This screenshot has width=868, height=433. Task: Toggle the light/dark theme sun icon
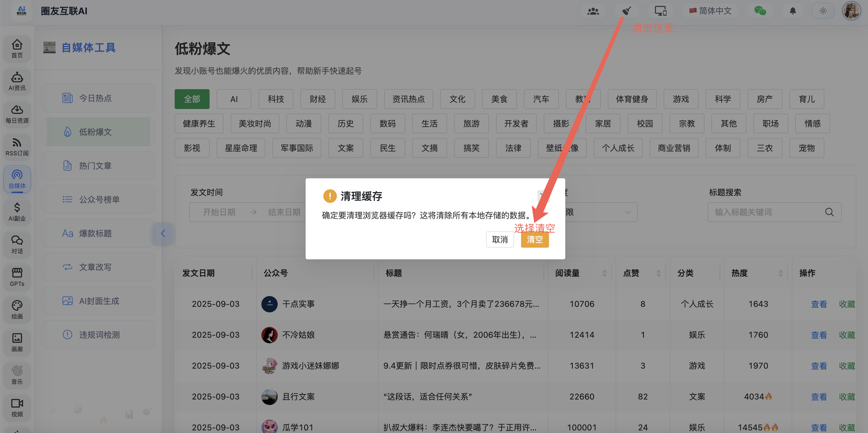(823, 11)
